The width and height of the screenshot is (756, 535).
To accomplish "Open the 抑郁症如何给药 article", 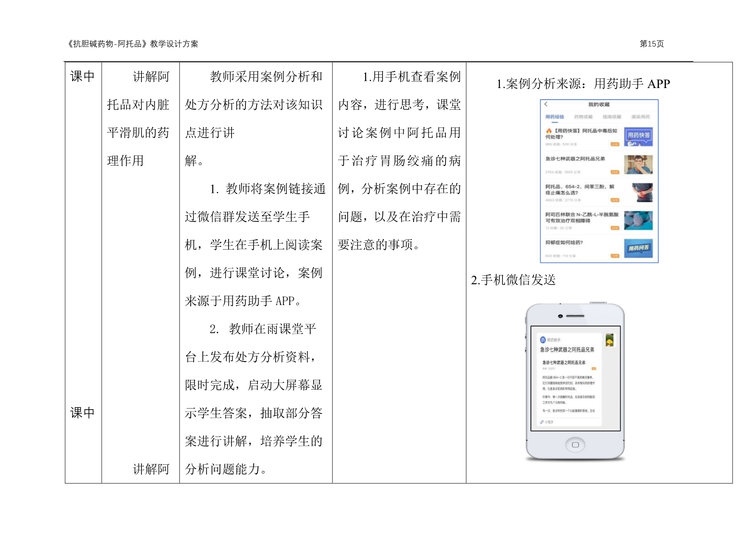I will click(564, 242).
